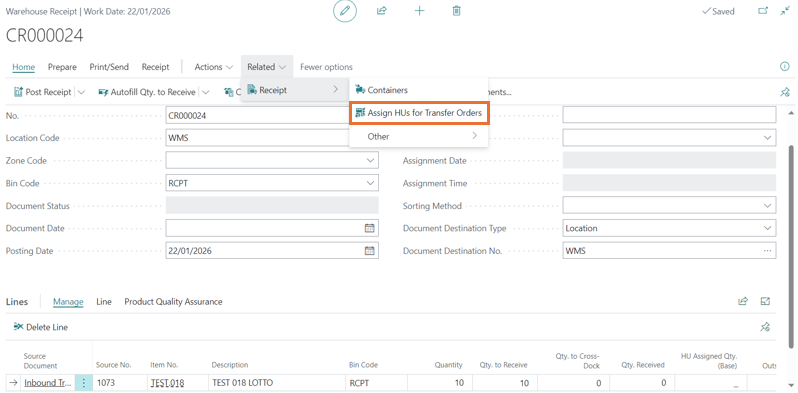Open row options for Inbound Transfer line
Screen dimensions: 798x393
pos(83,383)
